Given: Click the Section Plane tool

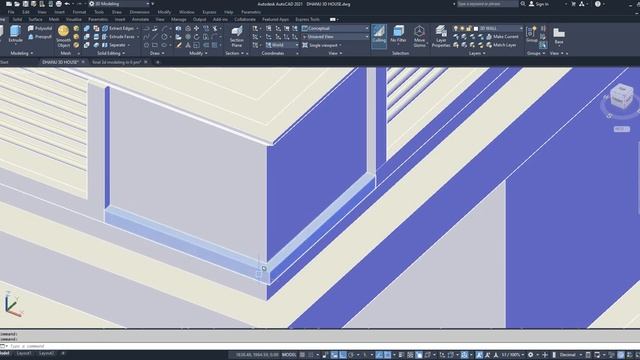Looking at the screenshot, I should (237, 36).
